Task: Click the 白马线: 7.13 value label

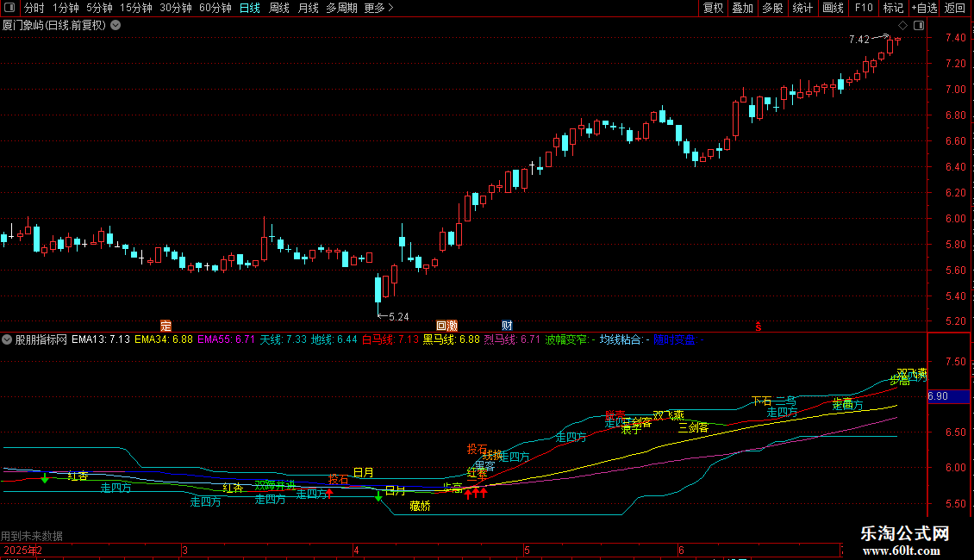Action: (x=390, y=339)
